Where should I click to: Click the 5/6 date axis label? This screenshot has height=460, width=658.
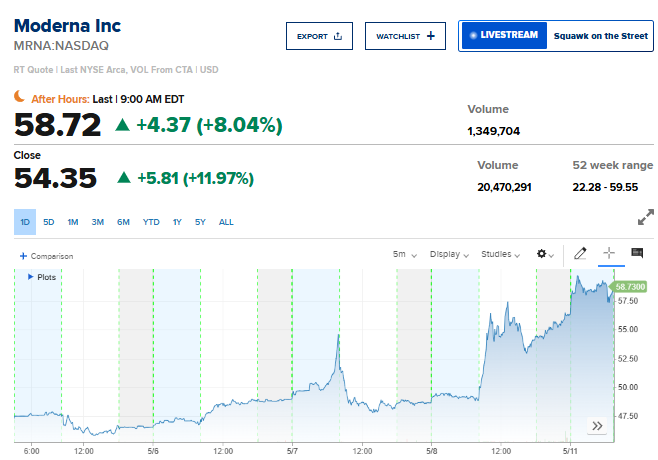(x=153, y=451)
